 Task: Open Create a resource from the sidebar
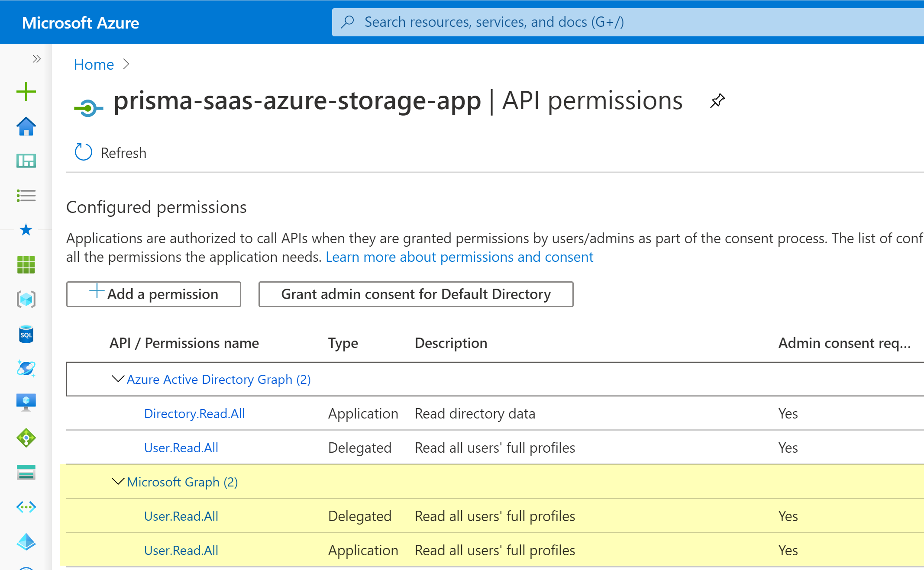point(26,91)
